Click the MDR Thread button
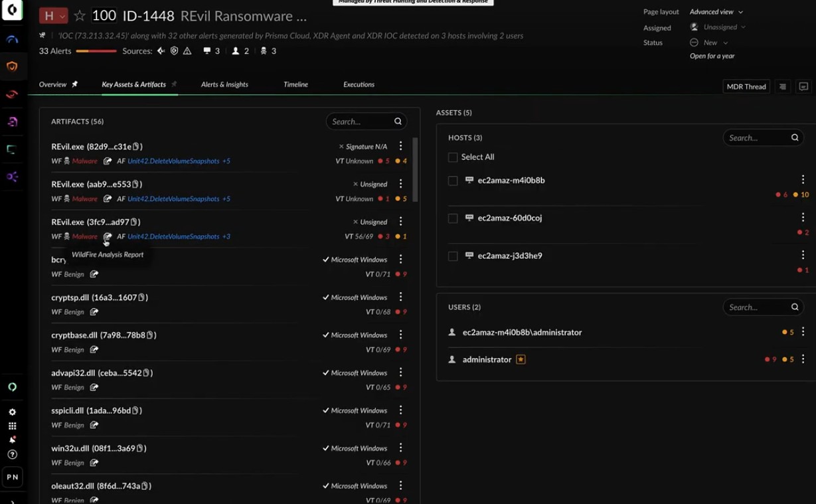 pos(746,86)
